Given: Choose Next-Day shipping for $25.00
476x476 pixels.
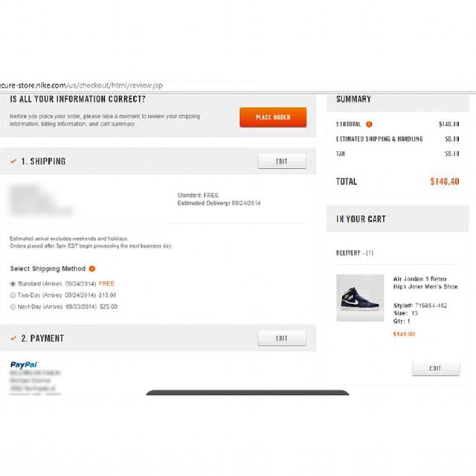Looking at the screenshot, I should (x=13, y=307).
